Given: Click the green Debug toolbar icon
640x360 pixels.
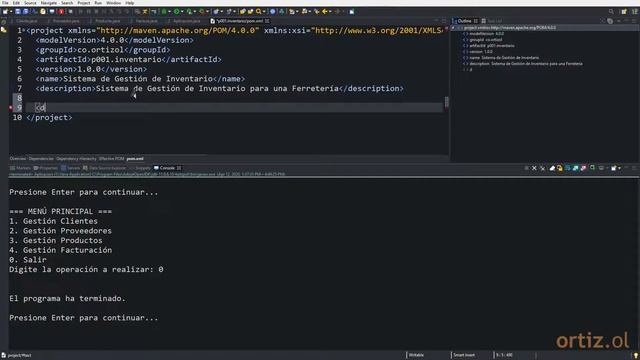Looking at the screenshot, I should [164, 11].
